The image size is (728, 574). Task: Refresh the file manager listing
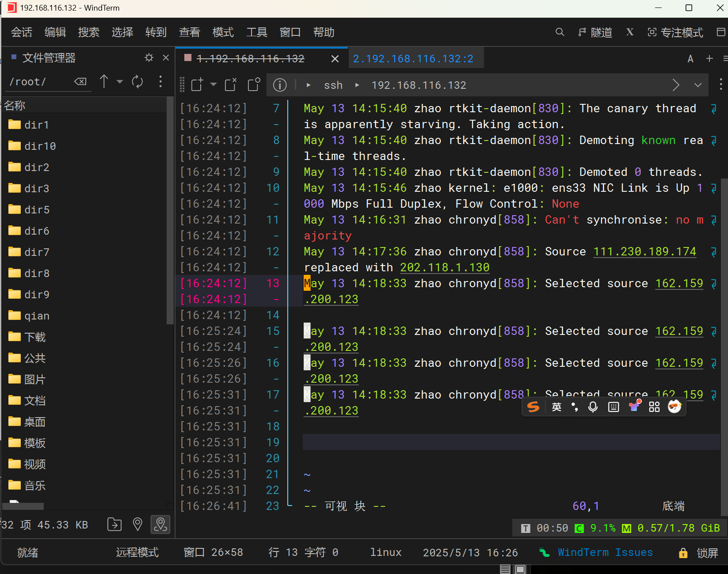coord(137,81)
